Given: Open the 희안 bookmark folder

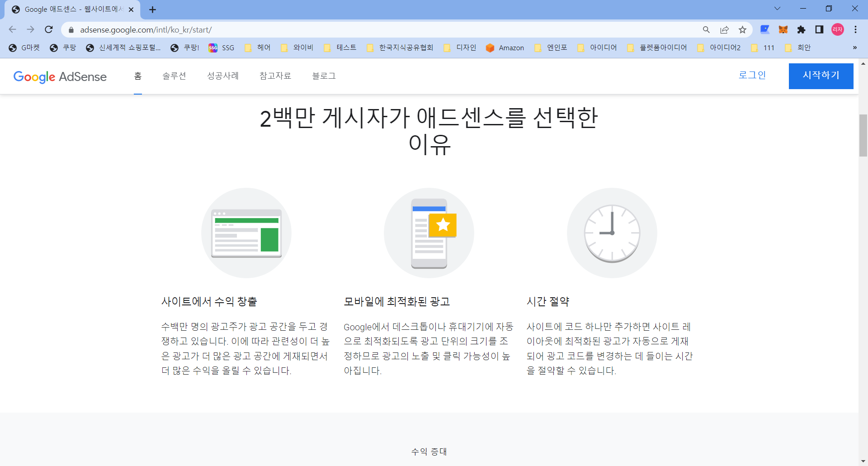Looking at the screenshot, I should click(x=798, y=48).
